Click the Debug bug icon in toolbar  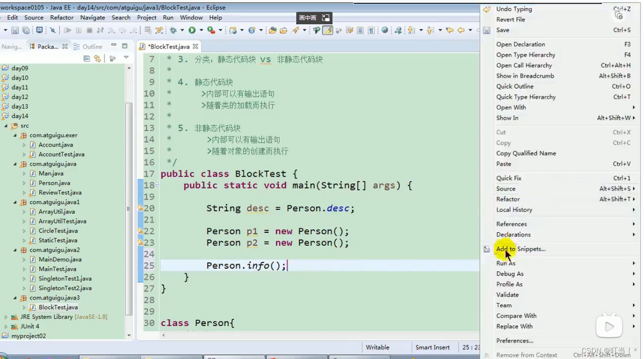click(x=173, y=30)
